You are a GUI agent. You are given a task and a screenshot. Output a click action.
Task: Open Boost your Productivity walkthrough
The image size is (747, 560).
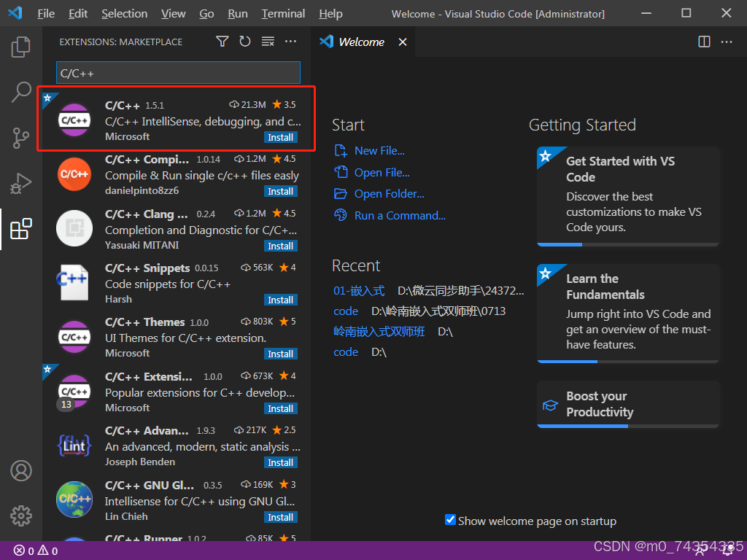[628, 404]
